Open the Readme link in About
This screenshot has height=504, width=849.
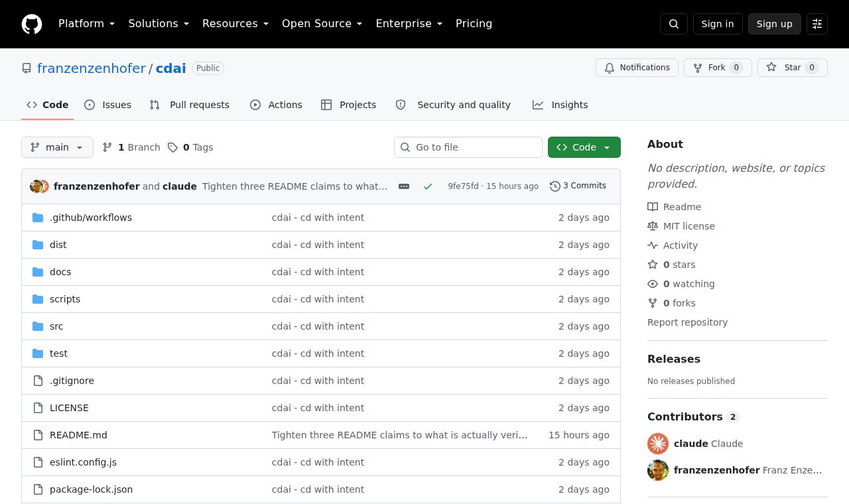tap(675, 207)
